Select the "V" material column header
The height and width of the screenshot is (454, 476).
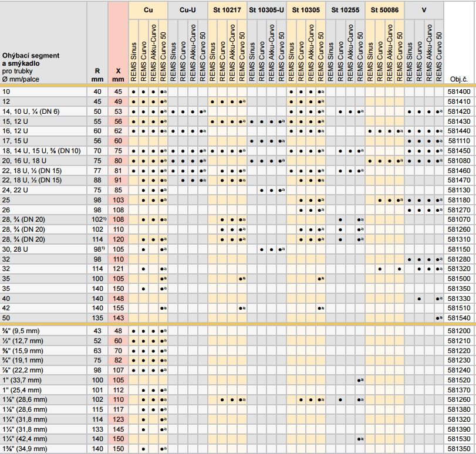tap(424, 10)
